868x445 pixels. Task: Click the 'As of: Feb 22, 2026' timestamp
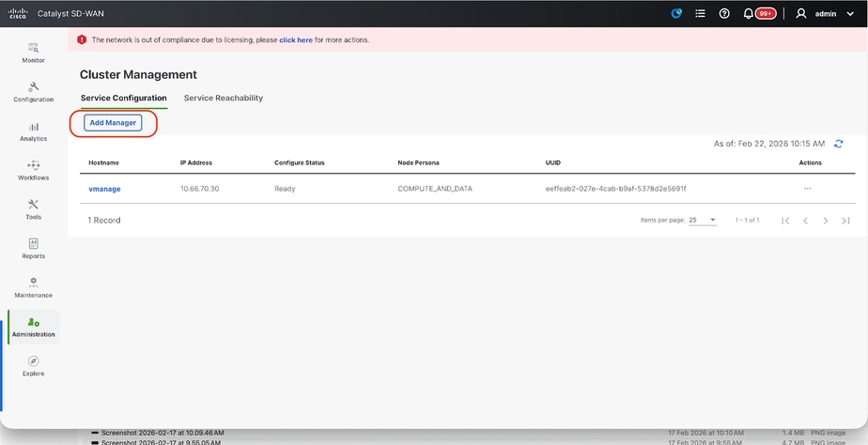coord(769,144)
